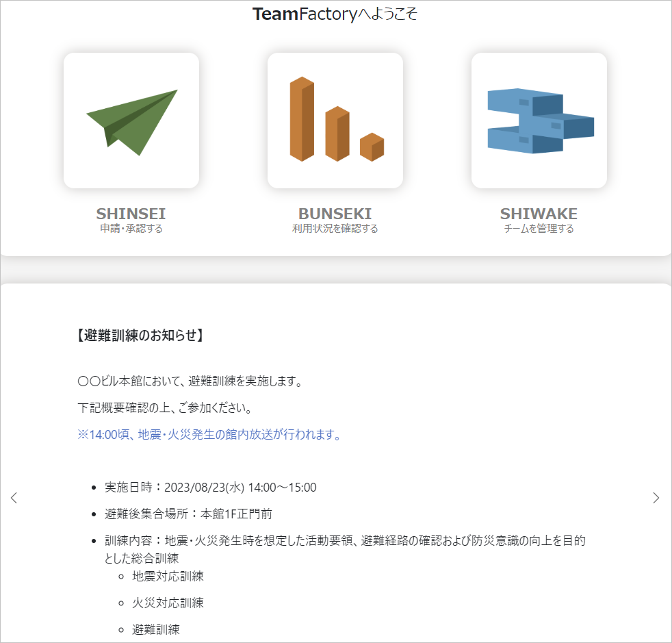This screenshot has width=672, height=643.
Task: Click the TeamFactoryへようこそ heading
Action: (335, 14)
